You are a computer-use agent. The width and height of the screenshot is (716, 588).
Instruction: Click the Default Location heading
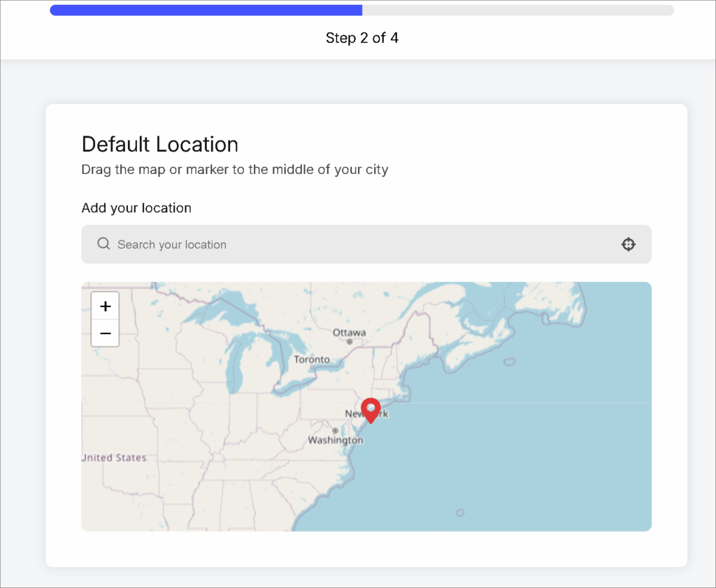pyautogui.click(x=159, y=144)
